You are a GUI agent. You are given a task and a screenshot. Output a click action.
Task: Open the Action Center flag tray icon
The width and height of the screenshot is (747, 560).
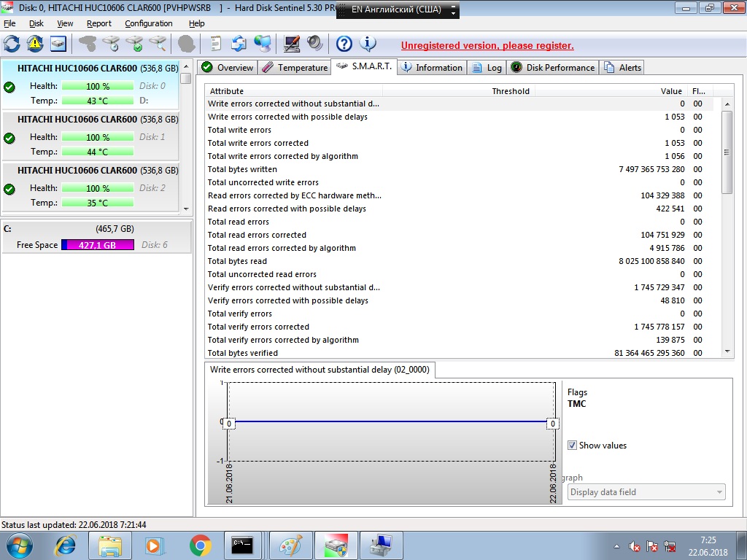coord(651,546)
